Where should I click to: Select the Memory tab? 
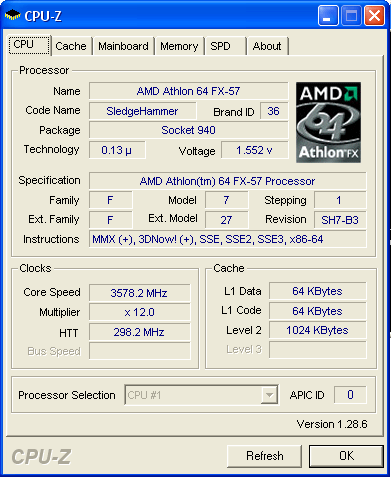coord(179,46)
